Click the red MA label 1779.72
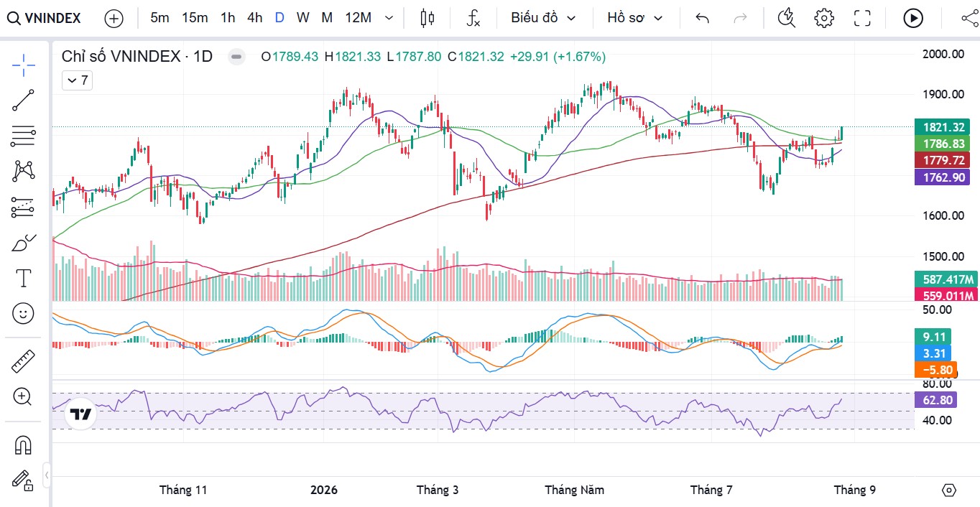Screen dimensions: 980x507 click(x=943, y=160)
